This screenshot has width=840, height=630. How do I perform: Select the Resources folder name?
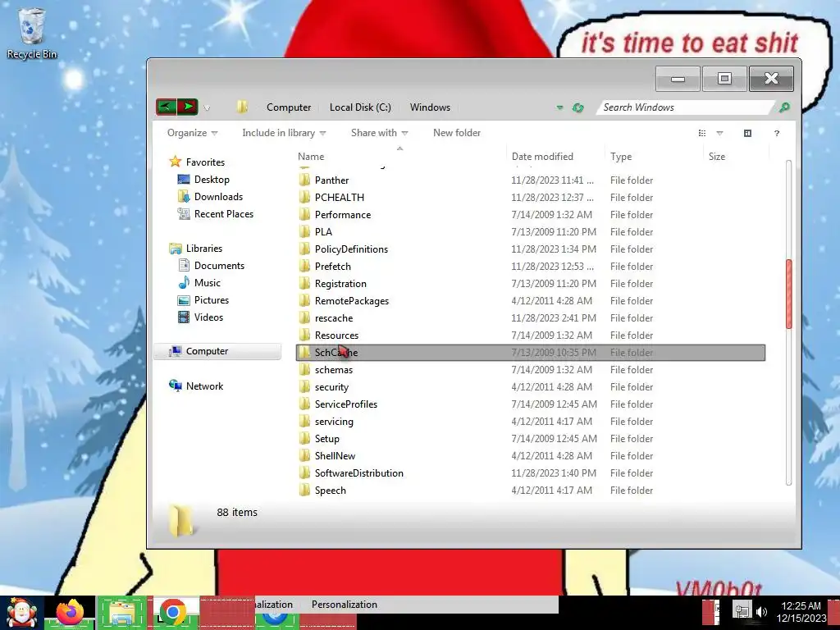336,335
